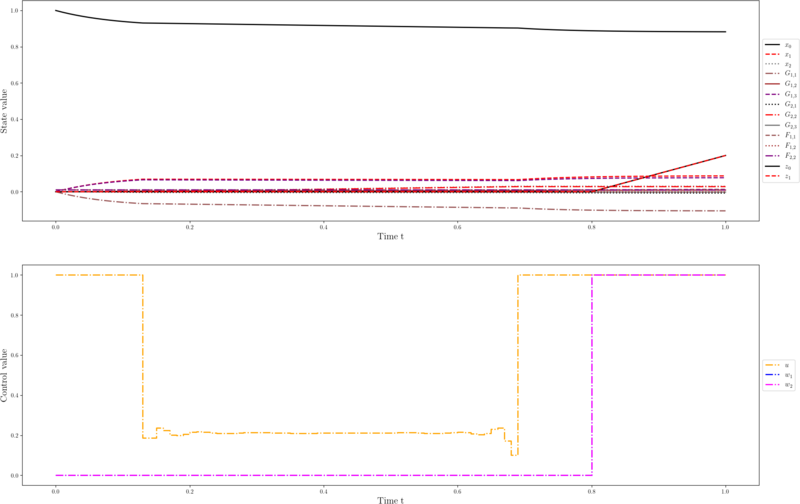
Task: Click the u label in control legend
Action: pyautogui.click(x=787, y=365)
